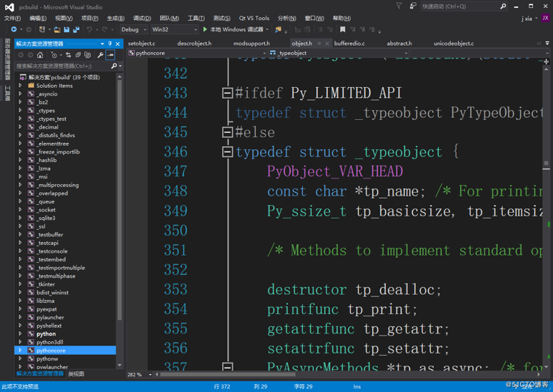Click the JX account avatar

(x=545, y=18)
